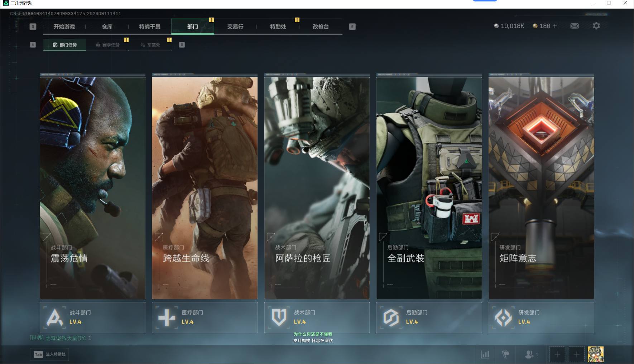Screen dimensions: 634x364
Task: Open the 开始游戏 tab
Action: (64, 26)
